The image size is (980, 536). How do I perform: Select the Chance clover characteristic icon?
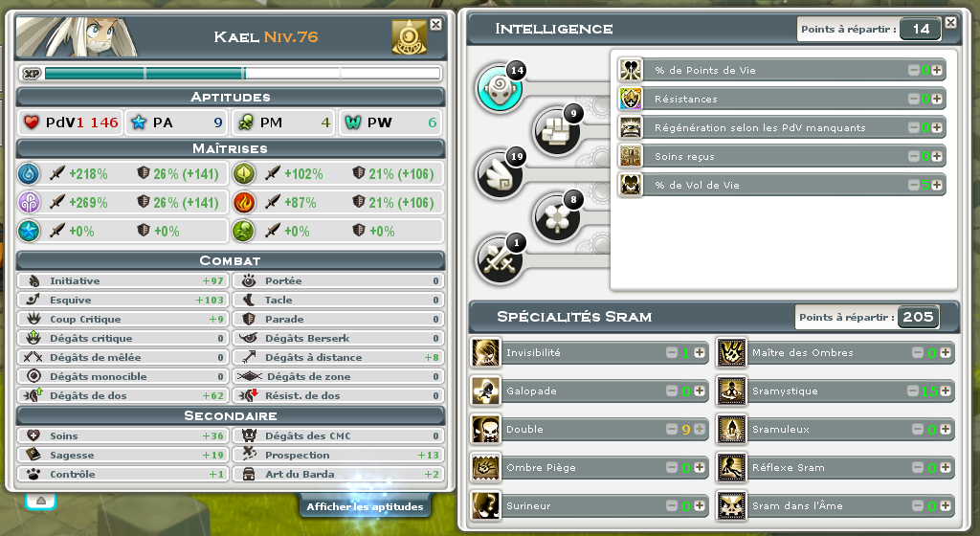(556, 218)
